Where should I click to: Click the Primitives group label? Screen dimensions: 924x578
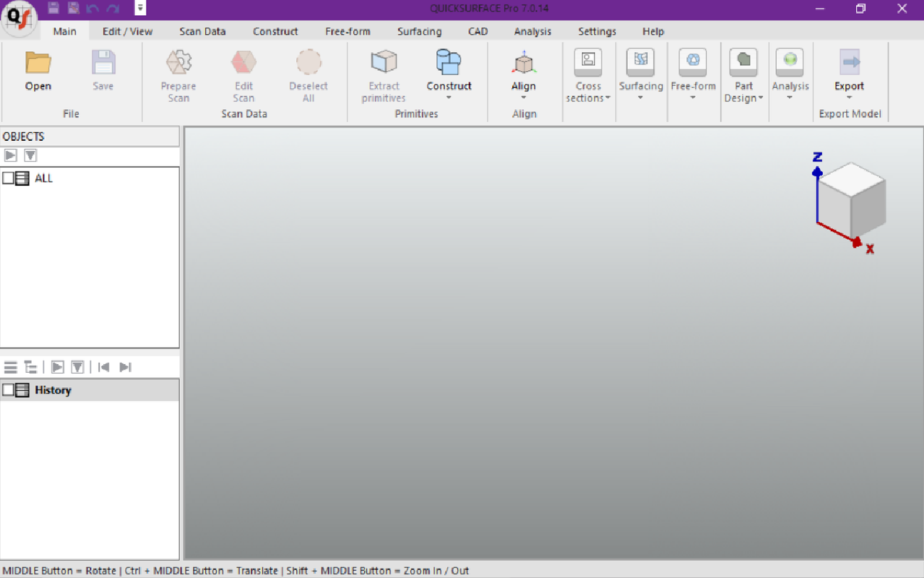416,114
